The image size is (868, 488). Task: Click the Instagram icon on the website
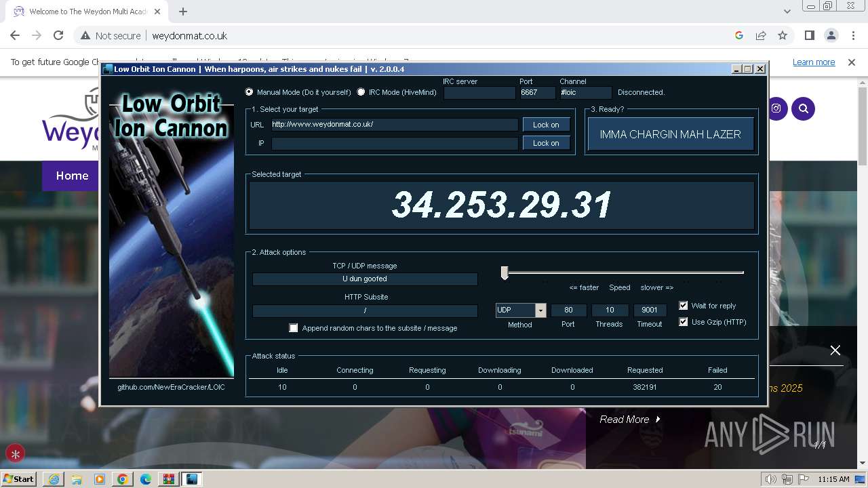(776, 108)
